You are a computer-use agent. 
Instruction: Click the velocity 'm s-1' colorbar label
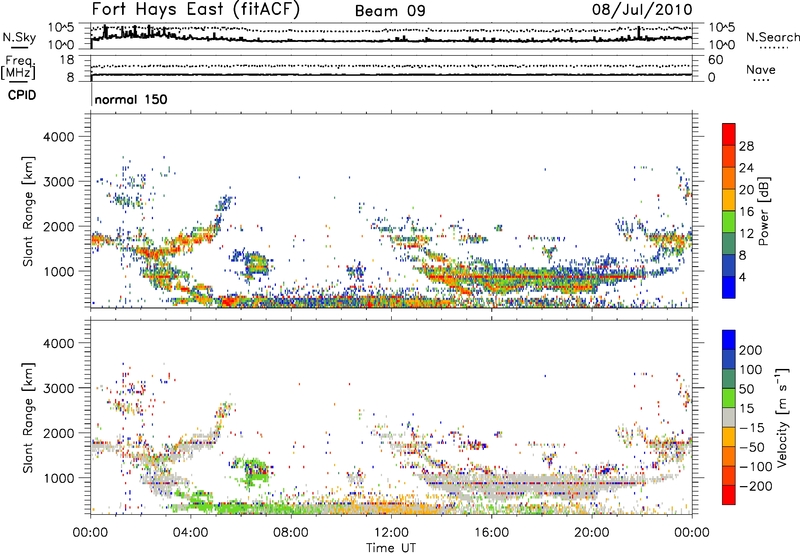[782, 417]
